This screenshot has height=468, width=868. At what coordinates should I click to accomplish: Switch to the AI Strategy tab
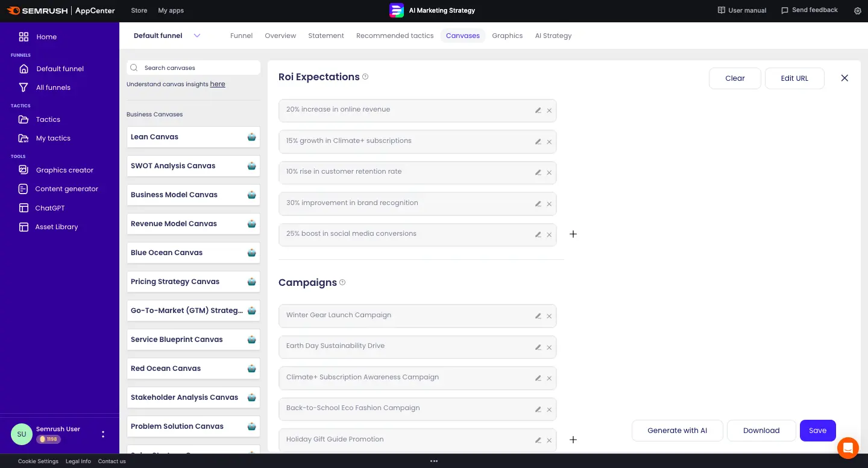pos(553,36)
